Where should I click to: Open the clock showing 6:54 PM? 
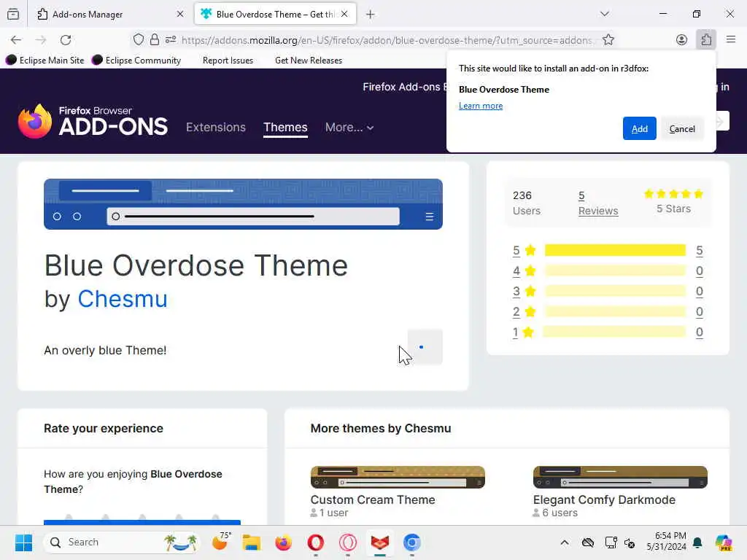point(667,542)
